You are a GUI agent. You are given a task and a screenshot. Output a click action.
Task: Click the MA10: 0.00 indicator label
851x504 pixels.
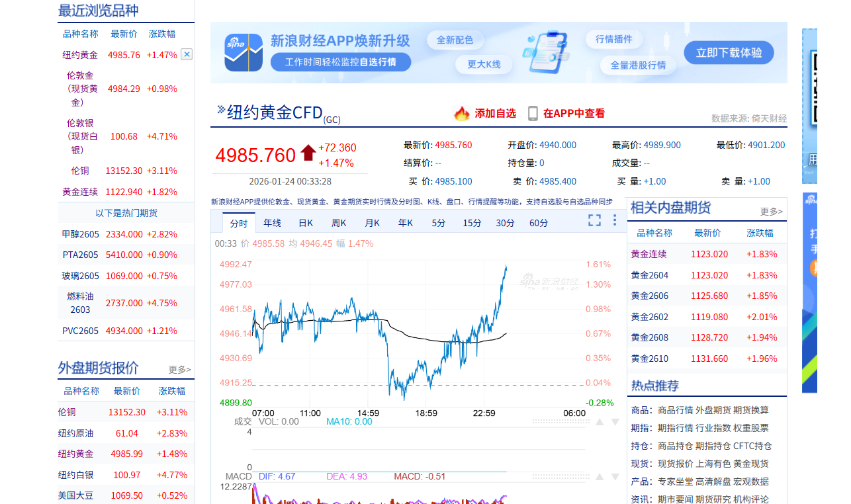(349, 421)
